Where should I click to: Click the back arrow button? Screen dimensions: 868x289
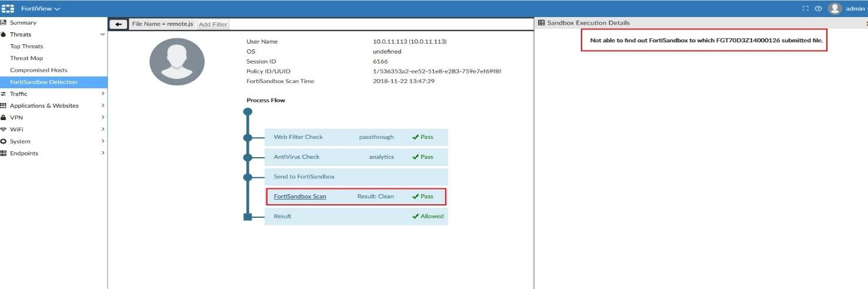[x=118, y=24]
